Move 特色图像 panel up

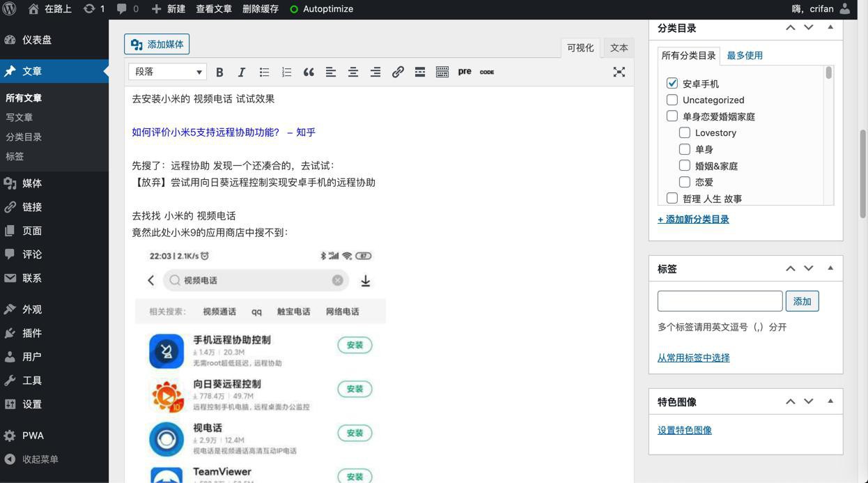791,401
